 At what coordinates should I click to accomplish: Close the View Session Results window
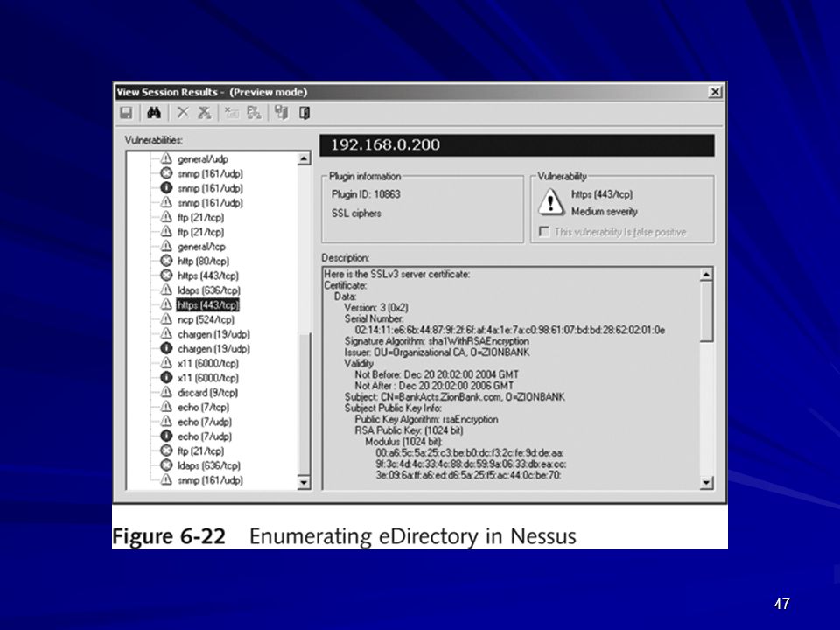pyautogui.click(x=715, y=92)
